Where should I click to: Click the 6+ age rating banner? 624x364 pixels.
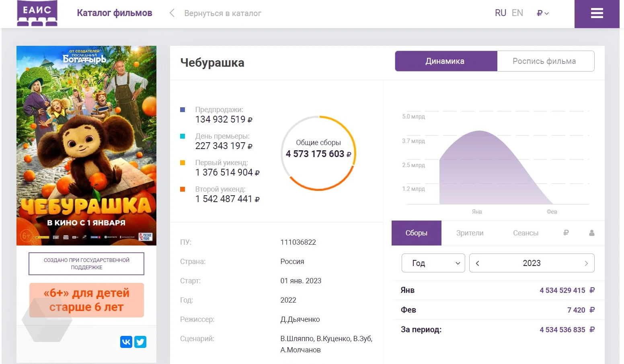tap(86, 300)
